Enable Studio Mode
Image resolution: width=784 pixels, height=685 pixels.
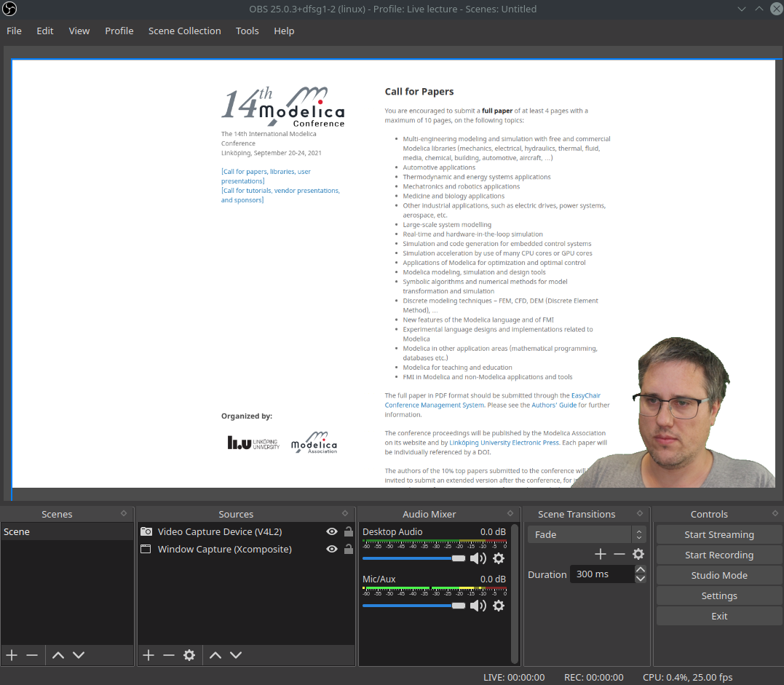pos(719,576)
